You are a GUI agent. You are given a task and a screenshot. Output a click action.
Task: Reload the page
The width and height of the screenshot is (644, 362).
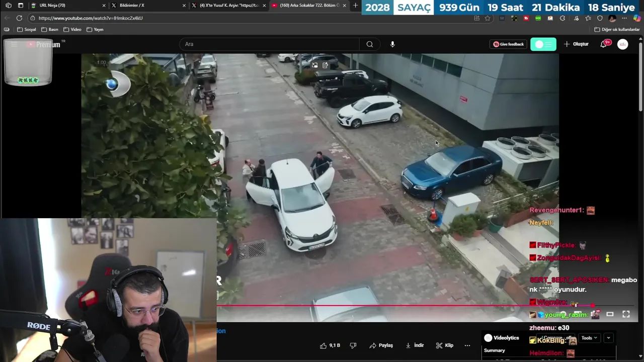[x=19, y=18]
